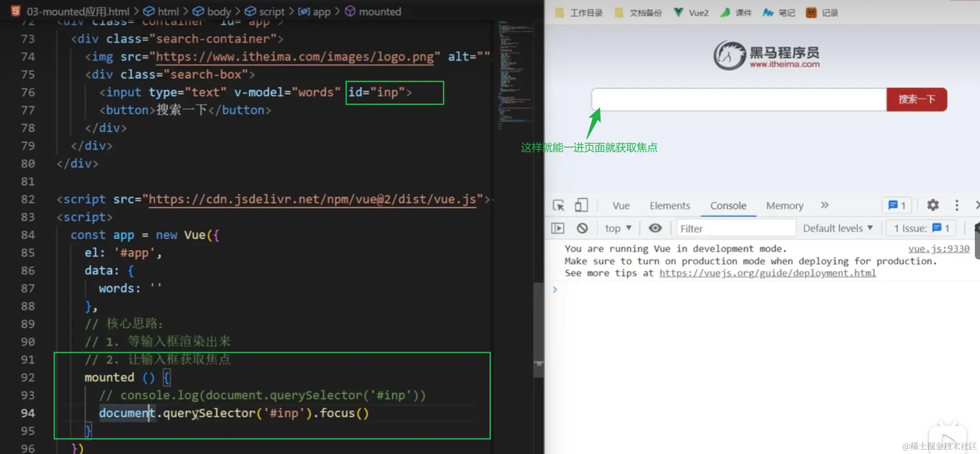Open the Default levels dropdown
980x454 pixels.
(x=838, y=228)
